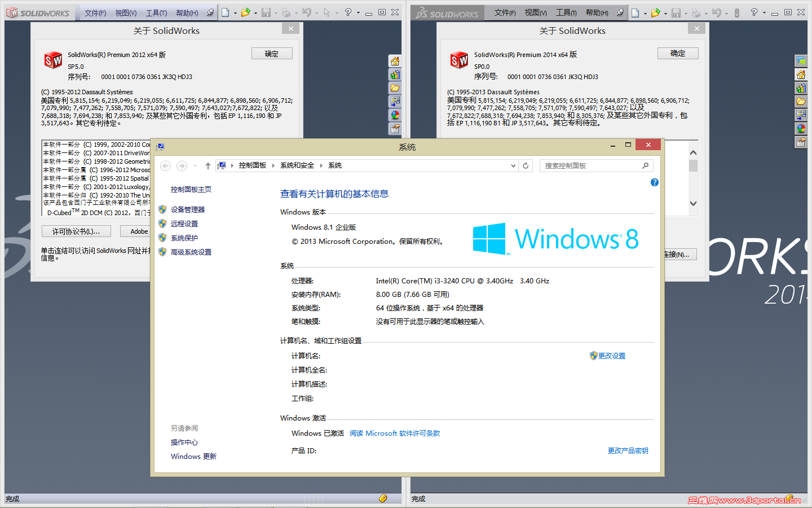812x508 pixels.
Task: Go up one level in System window
Action: click(x=208, y=166)
